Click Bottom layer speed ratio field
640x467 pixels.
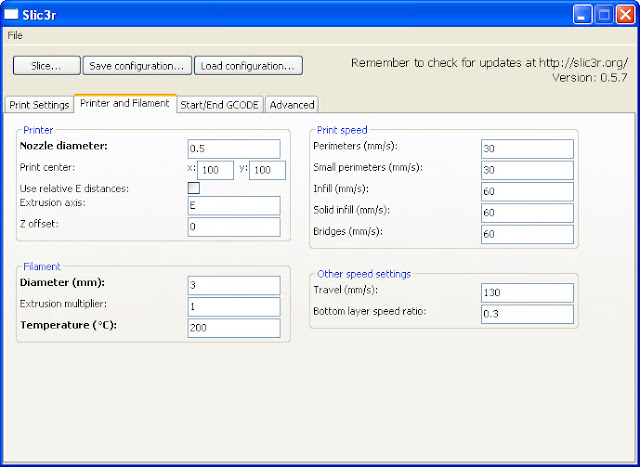[527, 314]
